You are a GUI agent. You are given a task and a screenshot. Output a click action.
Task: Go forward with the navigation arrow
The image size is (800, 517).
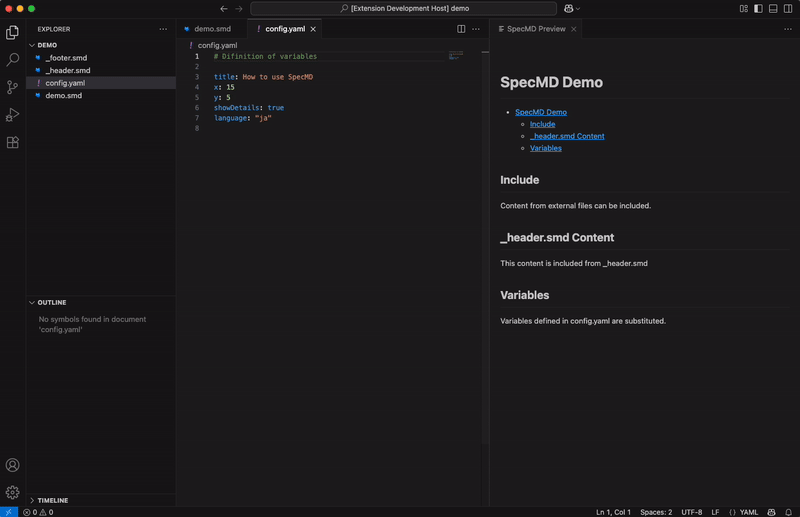239,8
